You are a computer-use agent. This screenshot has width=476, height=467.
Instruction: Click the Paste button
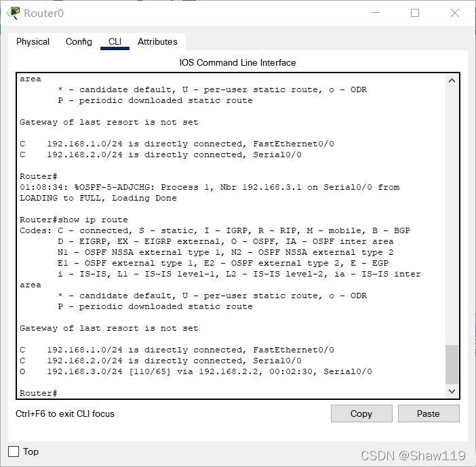[429, 413]
